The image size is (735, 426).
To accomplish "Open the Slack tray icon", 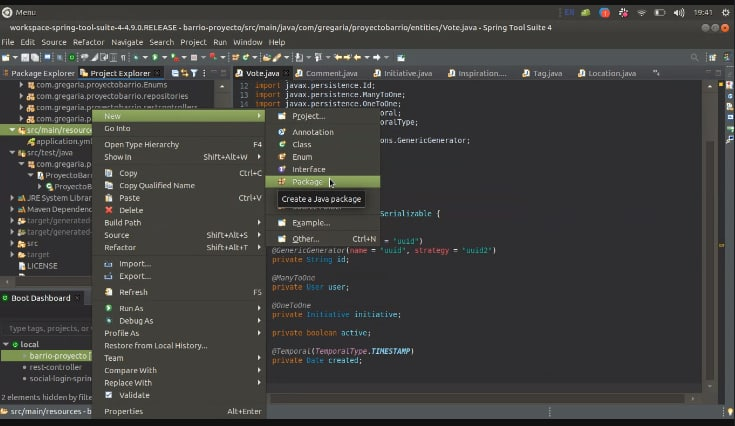I will click(x=623, y=13).
